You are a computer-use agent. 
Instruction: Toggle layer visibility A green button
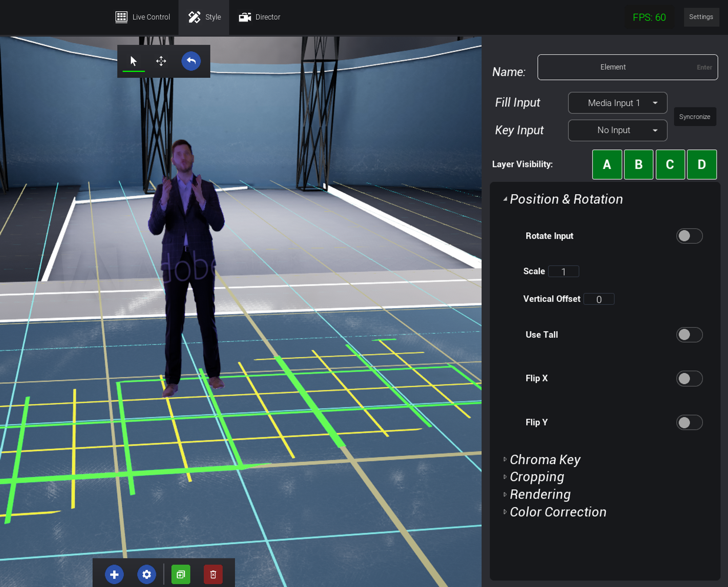coord(607,164)
